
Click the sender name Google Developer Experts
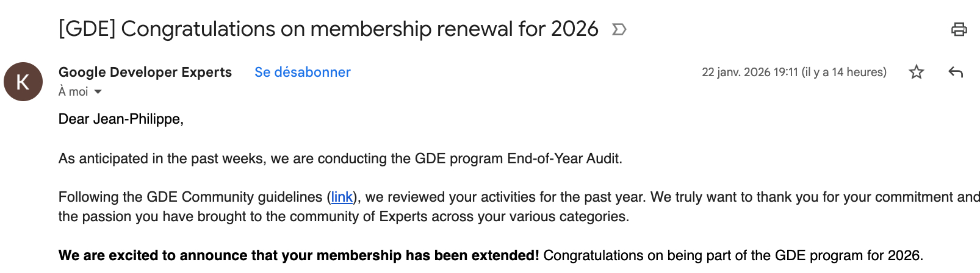(145, 73)
